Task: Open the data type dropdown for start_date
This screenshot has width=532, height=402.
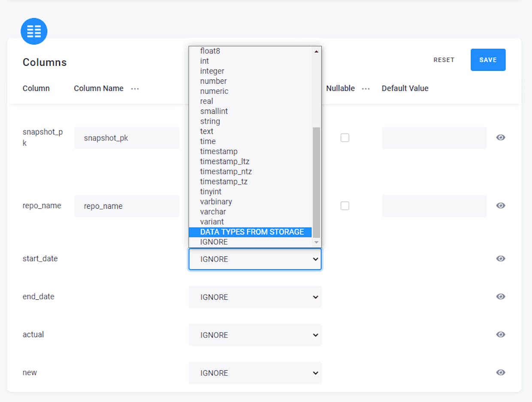Action: pos(255,259)
